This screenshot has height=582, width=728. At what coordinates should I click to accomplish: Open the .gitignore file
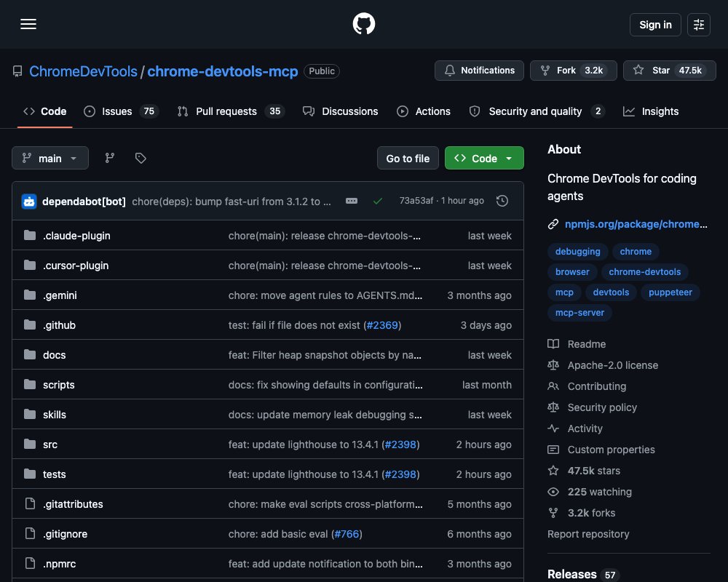pyautogui.click(x=65, y=534)
